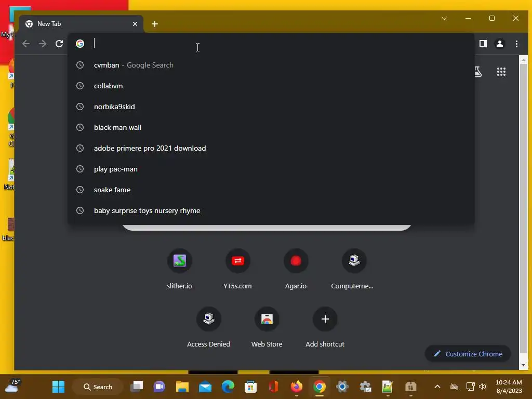Open the Search Labs flask icon

(x=478, y=72)
